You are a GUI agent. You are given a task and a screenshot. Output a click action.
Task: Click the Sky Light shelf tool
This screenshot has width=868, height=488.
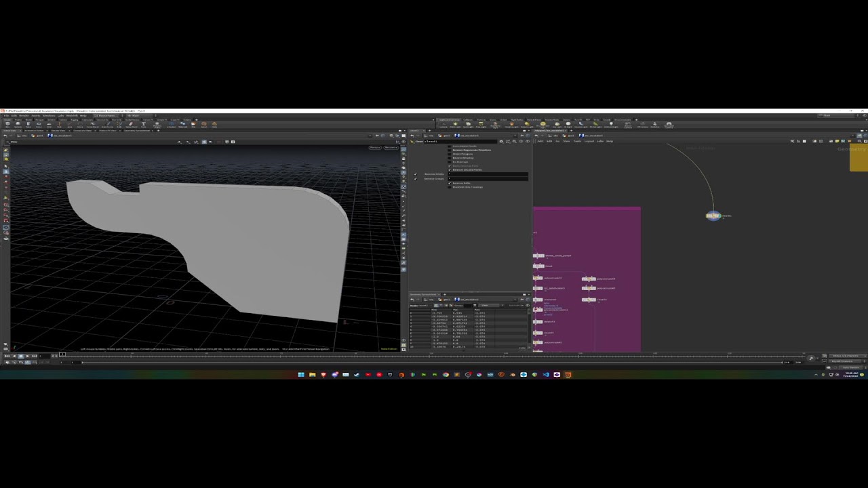click(x=557, y=125)
